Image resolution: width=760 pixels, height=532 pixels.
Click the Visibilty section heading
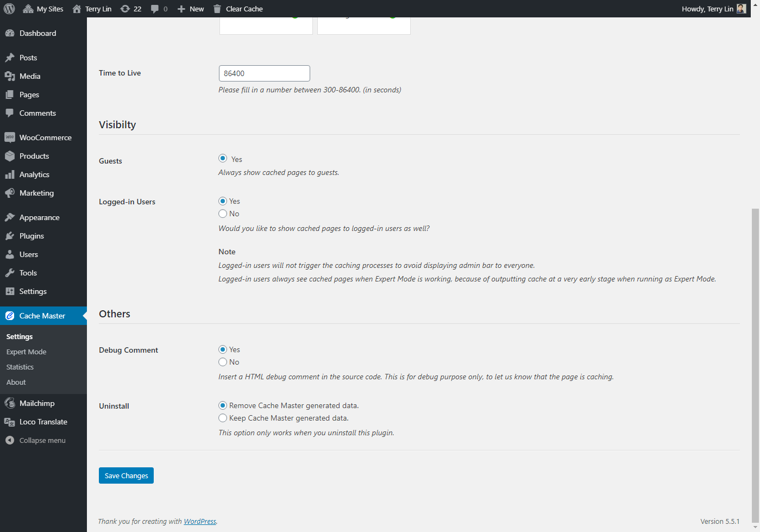[x=117, y=124]
